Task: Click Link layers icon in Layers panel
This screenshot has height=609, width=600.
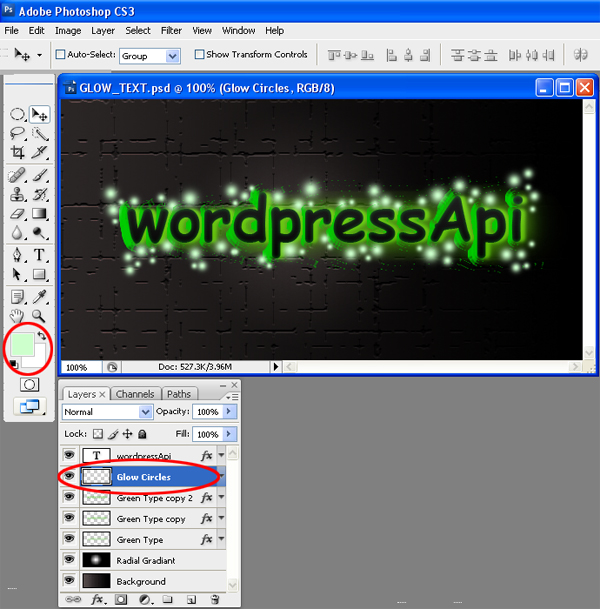Action: (x=73, y=599)
